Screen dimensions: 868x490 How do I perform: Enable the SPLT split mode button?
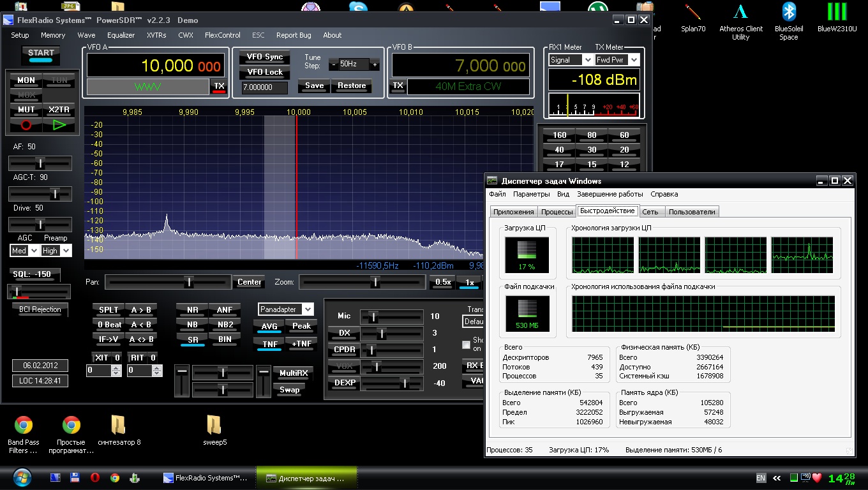[108, 310]
